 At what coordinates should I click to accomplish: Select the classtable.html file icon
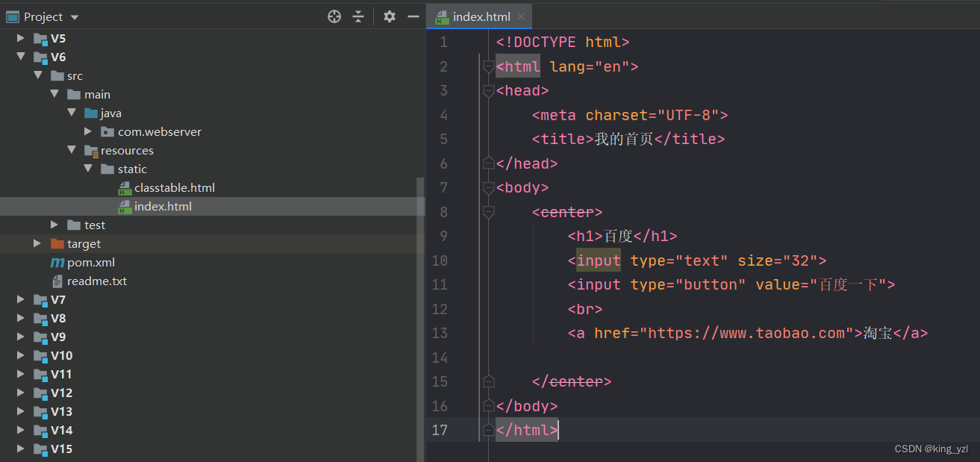tap(125, 188)
